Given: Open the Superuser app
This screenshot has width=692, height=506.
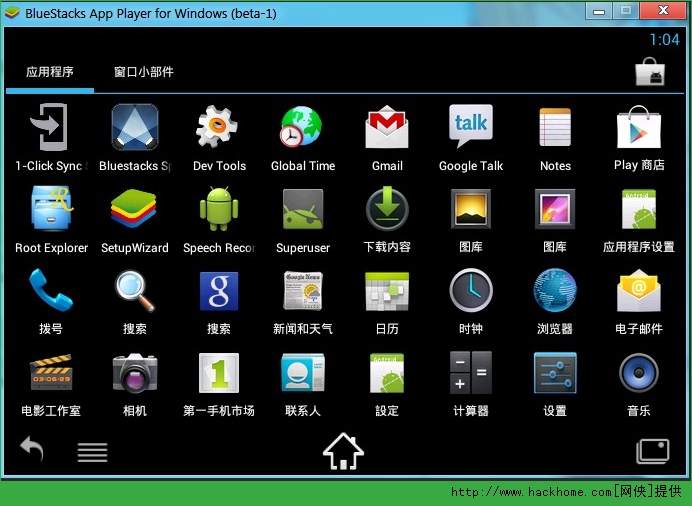Looking at the screenshot, I should (303, 209).
